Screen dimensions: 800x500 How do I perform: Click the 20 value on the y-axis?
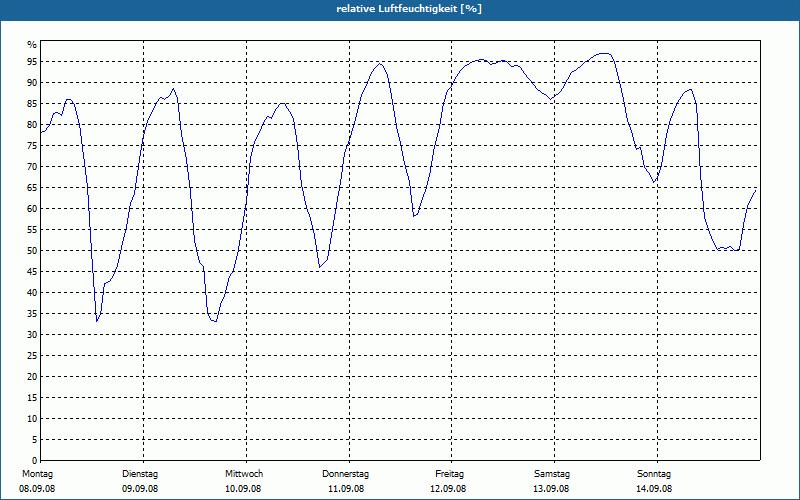point(32,377)
